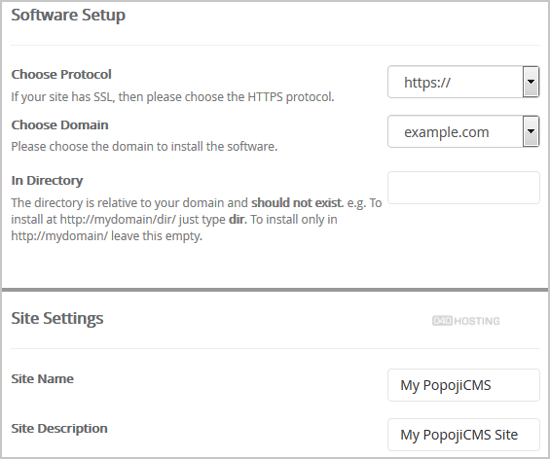Click the domain installation hint text
The image size is (550, 459).
(x=144, y=147)
